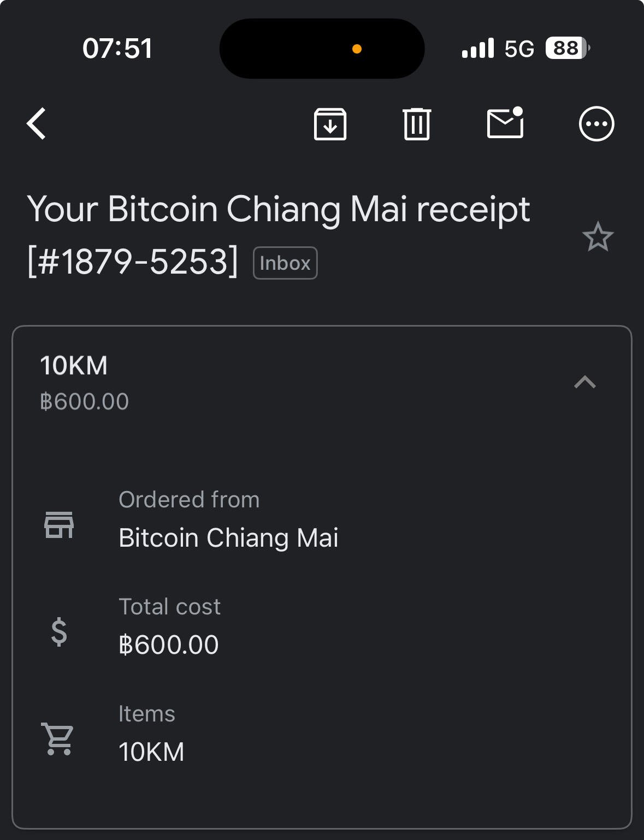Tap the email subject line with #1879-5253
This screenshot has width=644, height=840.
click(279, 235)
